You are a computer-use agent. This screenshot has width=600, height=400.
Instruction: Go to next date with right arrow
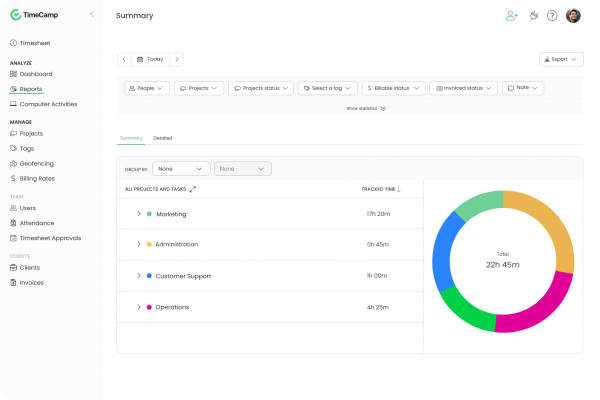click(176, 59)
